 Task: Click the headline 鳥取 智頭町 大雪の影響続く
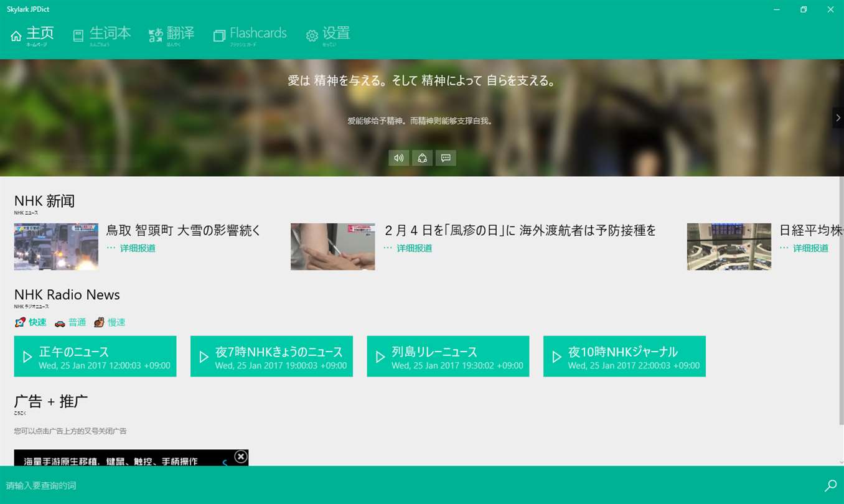pyautogui.click(x=184, y=231)
